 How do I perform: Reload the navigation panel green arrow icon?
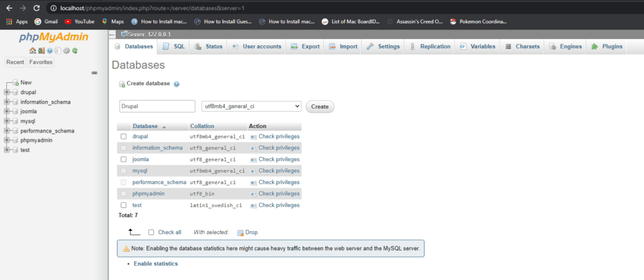coord(75,51)
